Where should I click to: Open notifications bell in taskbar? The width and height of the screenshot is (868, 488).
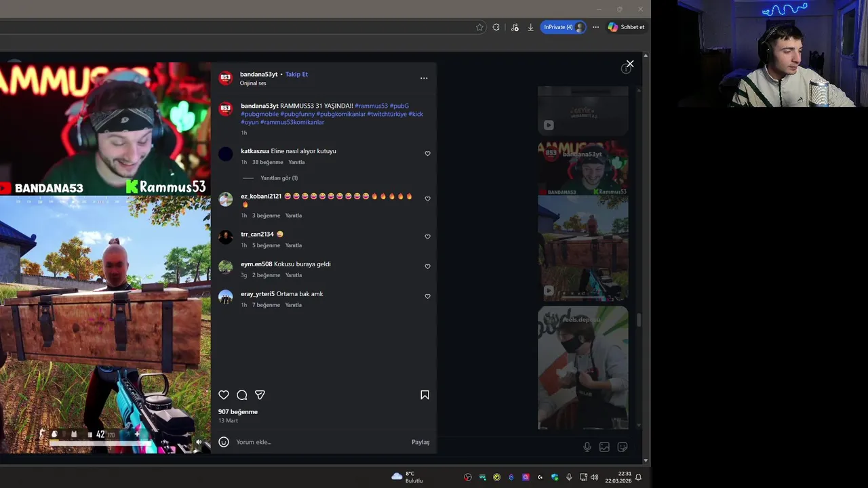[x=638, y=477]
